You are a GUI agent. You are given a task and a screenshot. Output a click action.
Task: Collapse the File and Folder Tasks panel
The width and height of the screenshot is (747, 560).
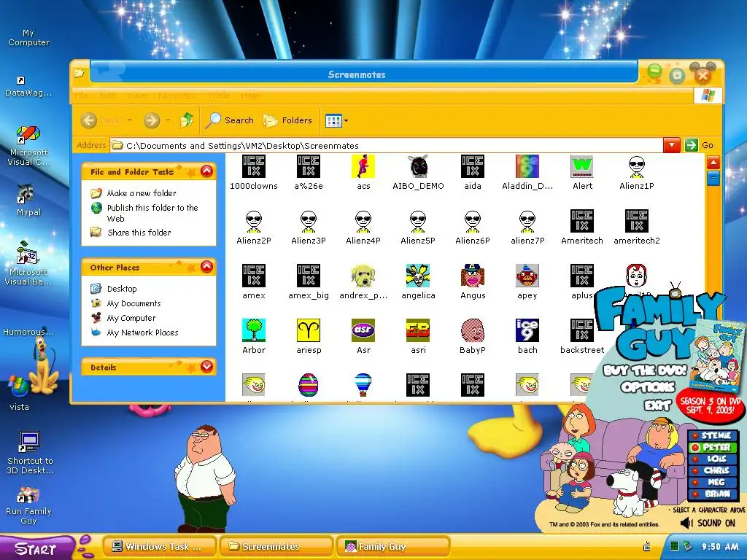click(x=206, y=171)
